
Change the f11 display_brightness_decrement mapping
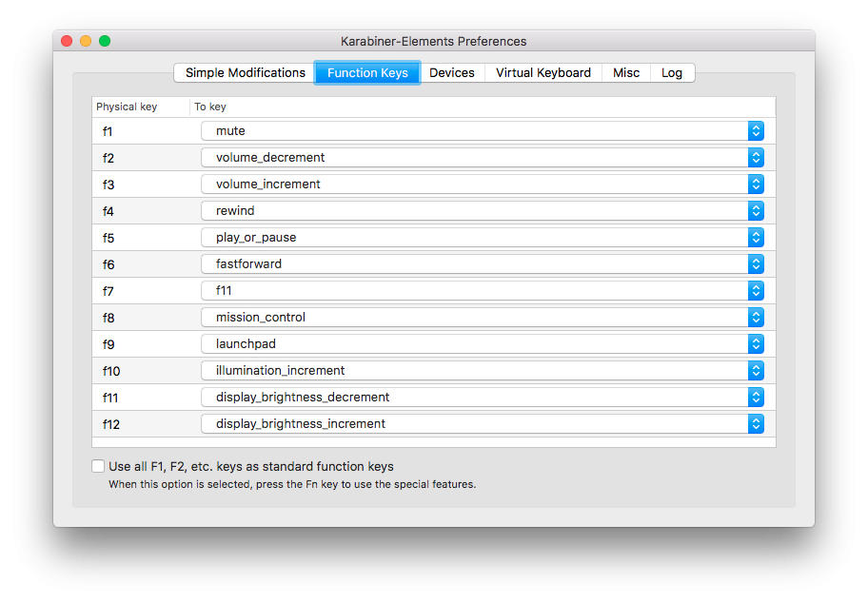pyautogui.click(x=483, y=398)
